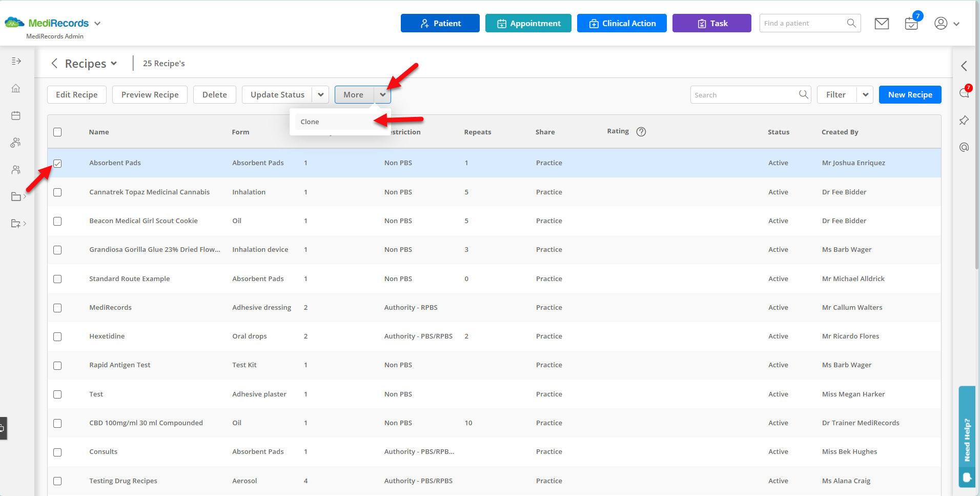Image resolution: width=980 pixels, height=496 pixels.
Task: Open the calendar icon in the left sidebar
Action: (16, 115)
